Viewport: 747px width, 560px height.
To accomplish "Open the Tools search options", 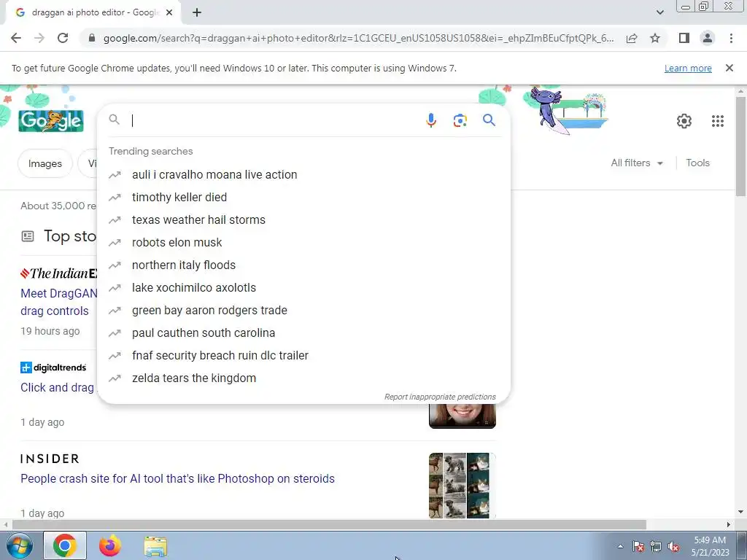I will coord(697,163).
